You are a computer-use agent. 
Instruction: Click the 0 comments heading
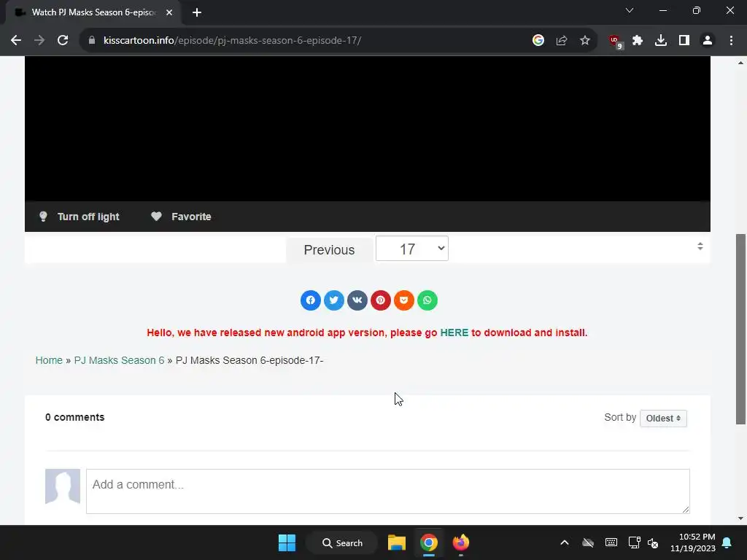(75, 417)
